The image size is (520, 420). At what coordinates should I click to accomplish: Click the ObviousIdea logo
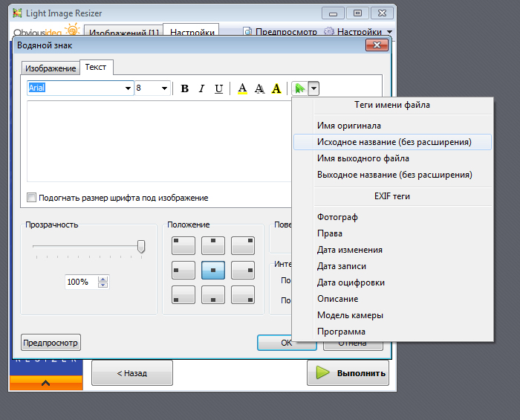[46, 31]
